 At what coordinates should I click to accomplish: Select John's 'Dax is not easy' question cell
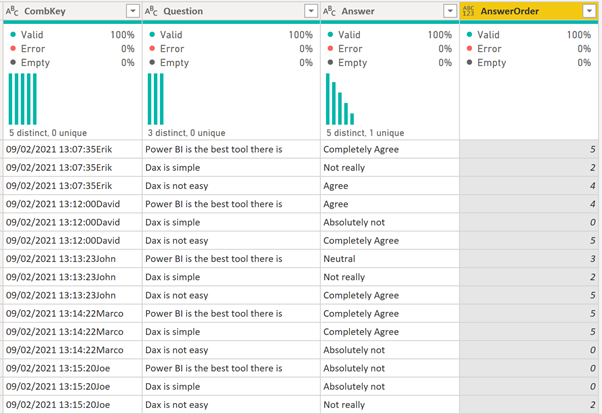coord(231,295)
